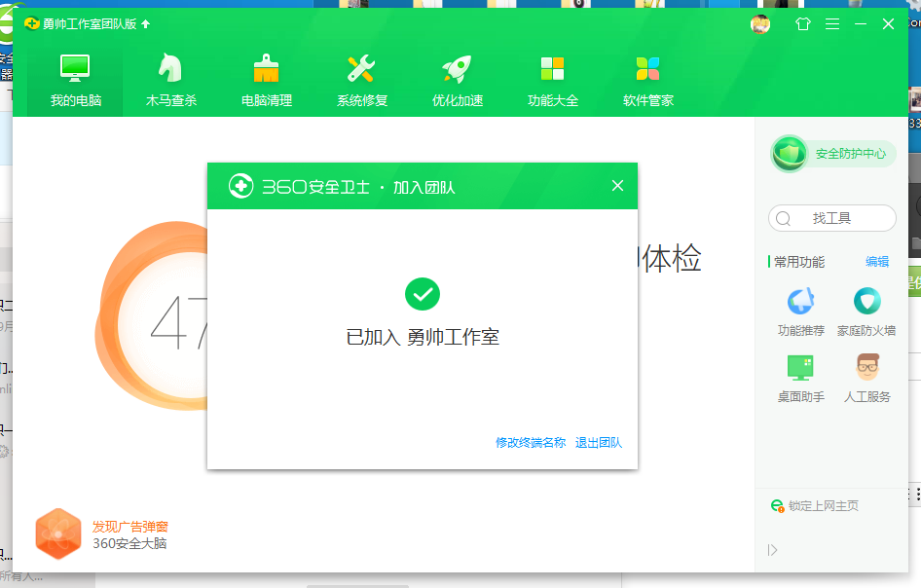Toggle 锁定上网主页 homepage lock
Viewport: 921px width, 588px height.
(814, 505)
